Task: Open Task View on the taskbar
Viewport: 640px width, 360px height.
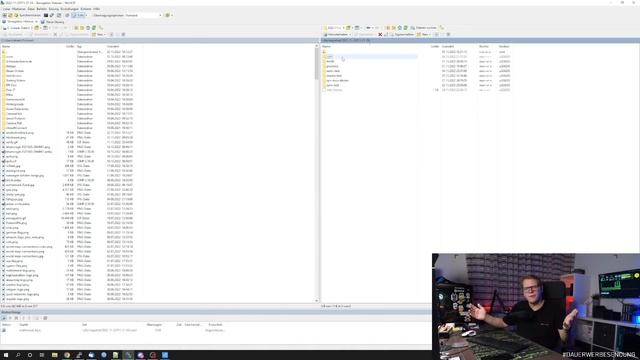Action: (42, 355)
